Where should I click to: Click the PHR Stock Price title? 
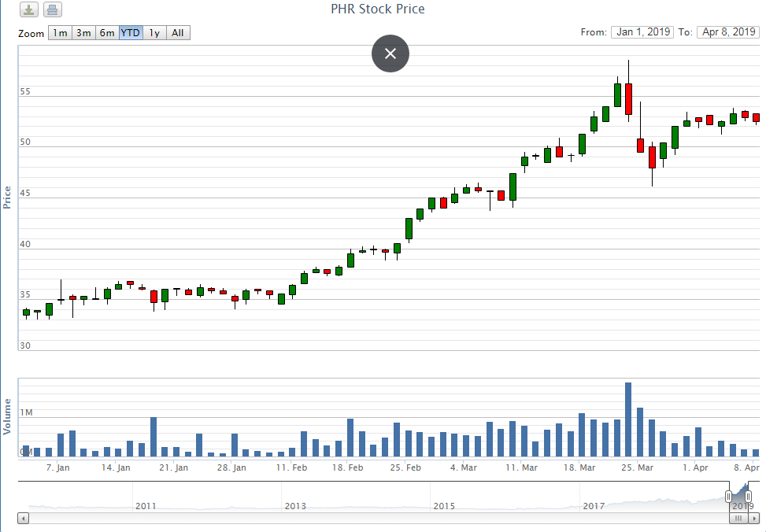tap(378, 9)
